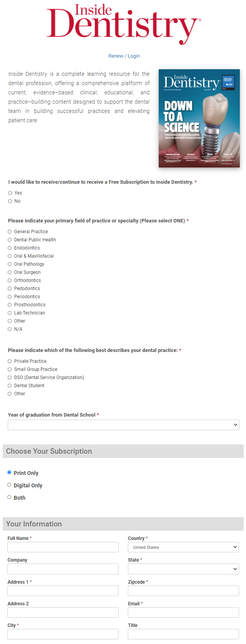The image size is (246, 644).
Task: Click the magazine cover thumbnail
Action: coord(199,118)
